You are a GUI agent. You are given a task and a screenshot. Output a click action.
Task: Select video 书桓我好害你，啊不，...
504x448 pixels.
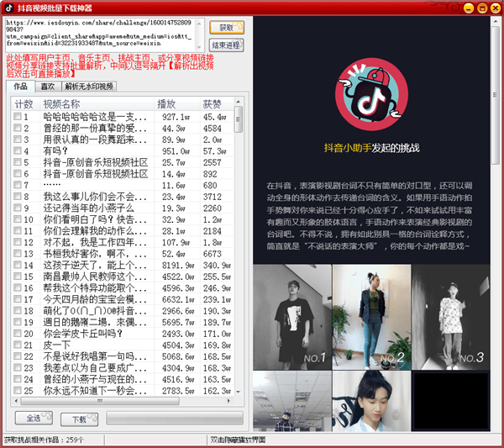pos(95,254)
